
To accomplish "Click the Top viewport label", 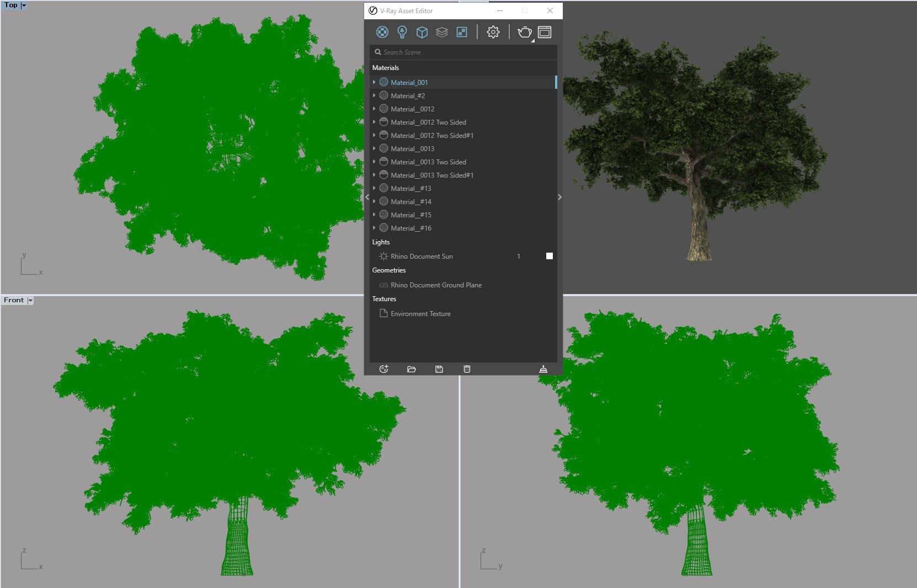I will pyautogui.click(x=11, y=5).
